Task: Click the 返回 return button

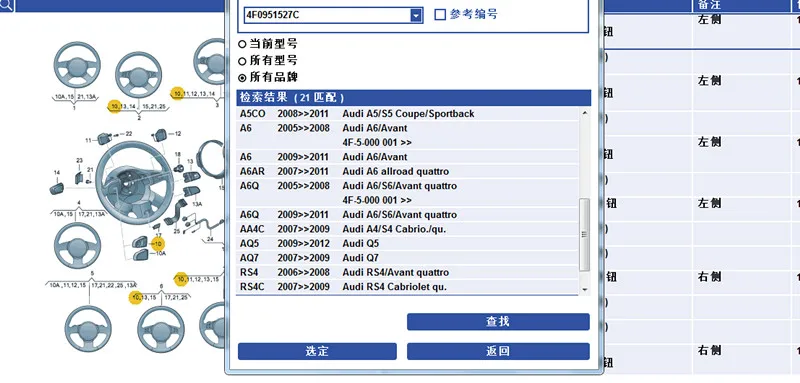Action: tap(498, 351)
